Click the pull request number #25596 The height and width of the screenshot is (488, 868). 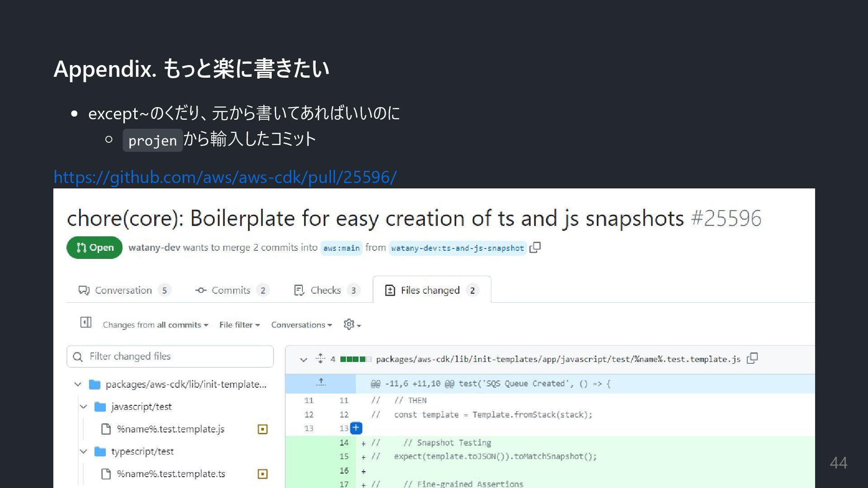pyautogui.click(x=726, y=218)
